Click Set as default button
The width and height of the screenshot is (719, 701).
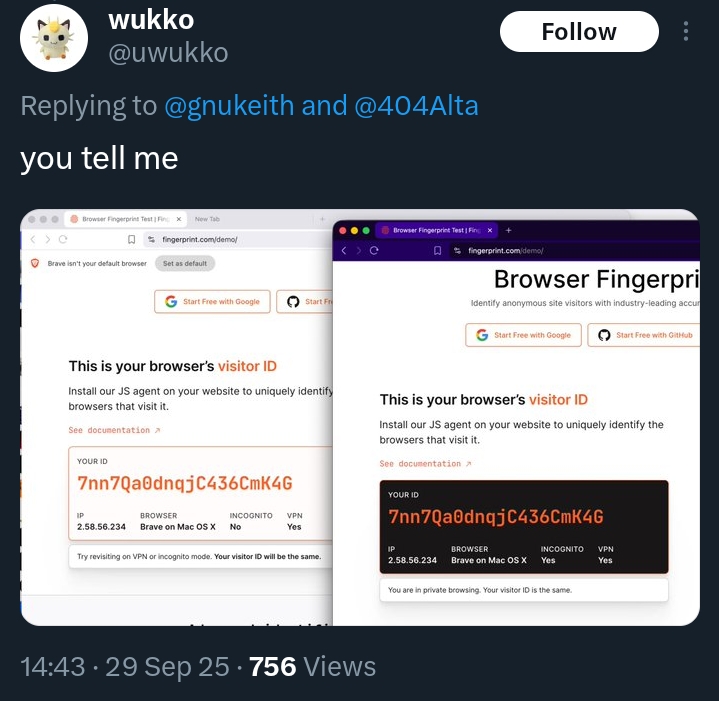(x=185, y=264)
